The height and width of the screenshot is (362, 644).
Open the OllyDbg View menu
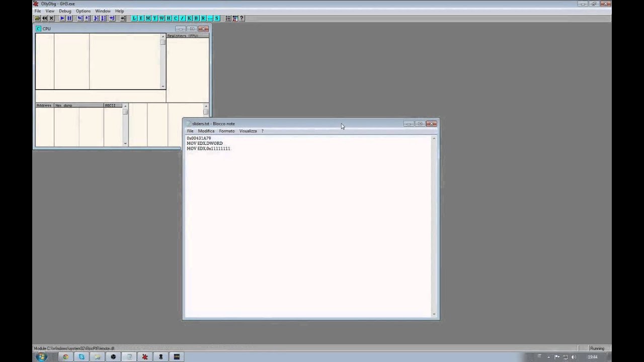pyautogui.click(x=50, y=11)
